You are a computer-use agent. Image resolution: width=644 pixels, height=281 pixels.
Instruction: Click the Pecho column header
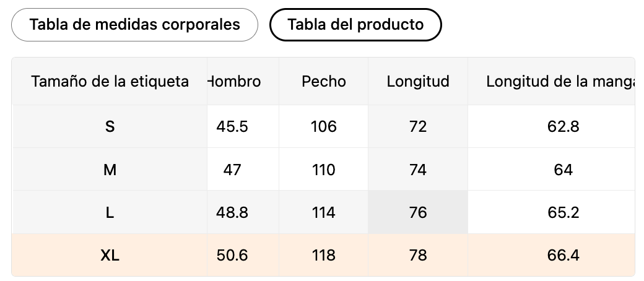click(324, 82)
